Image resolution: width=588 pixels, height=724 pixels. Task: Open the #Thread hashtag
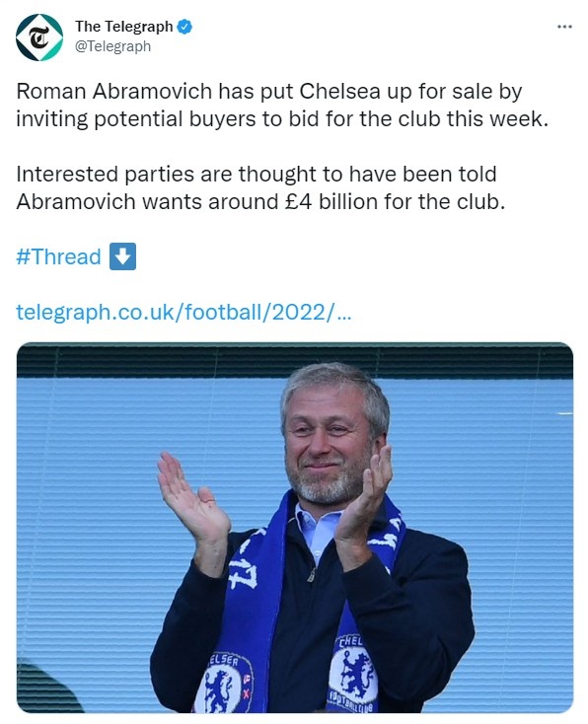(x=58, y=256)
